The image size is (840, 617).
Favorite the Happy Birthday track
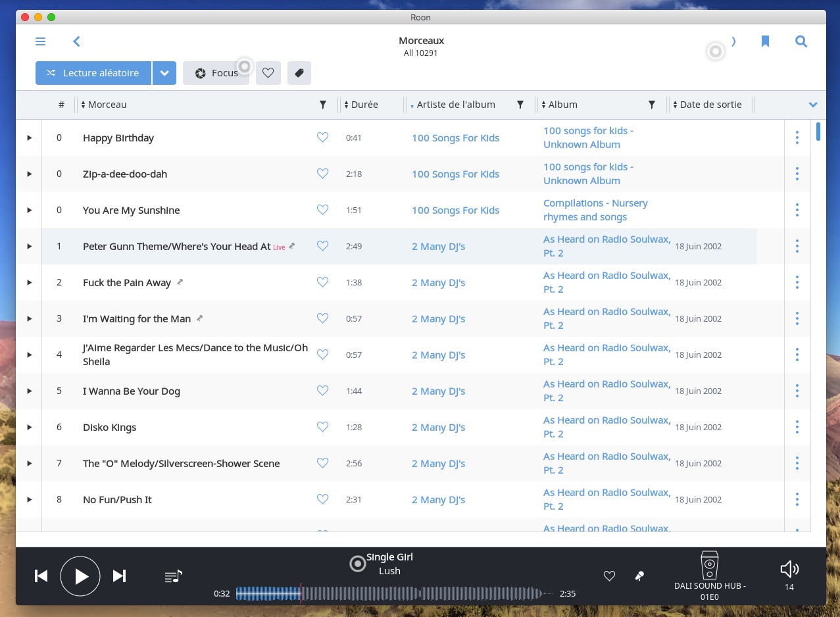(322, 137)
